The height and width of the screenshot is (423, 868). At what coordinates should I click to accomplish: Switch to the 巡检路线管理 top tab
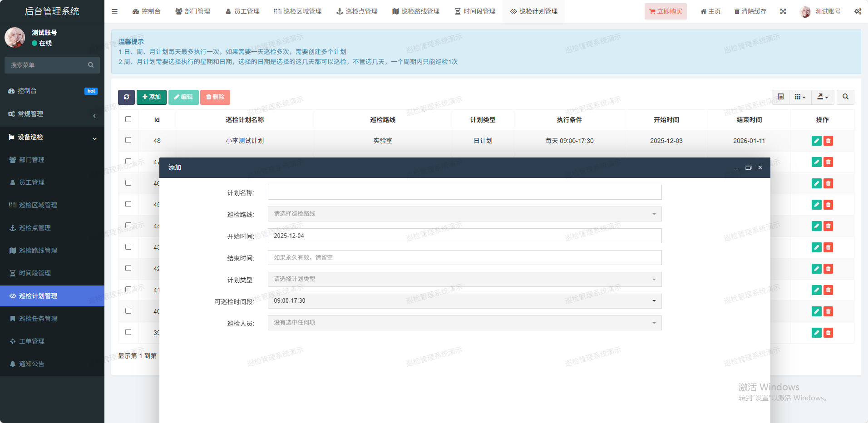(x=416, y=11)
